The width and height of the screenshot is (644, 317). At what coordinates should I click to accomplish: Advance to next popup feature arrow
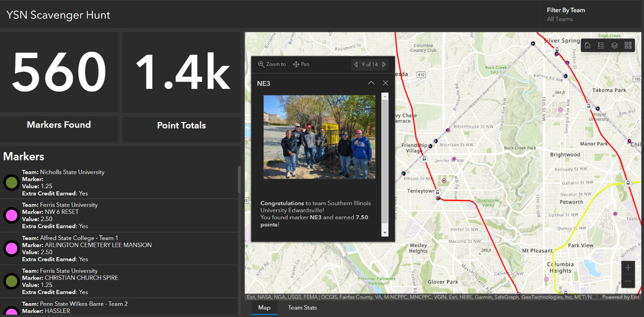[384, 64]
